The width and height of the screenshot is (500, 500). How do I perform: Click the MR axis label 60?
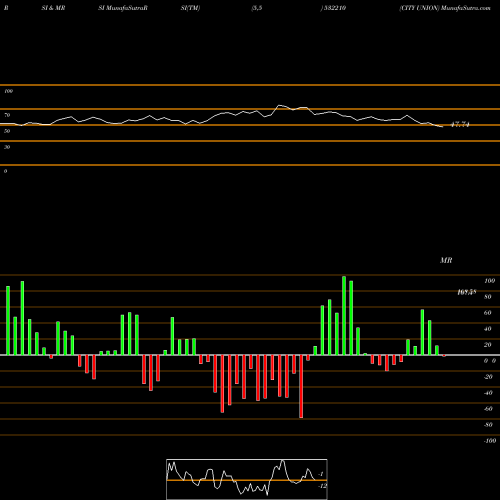(488, 313)
